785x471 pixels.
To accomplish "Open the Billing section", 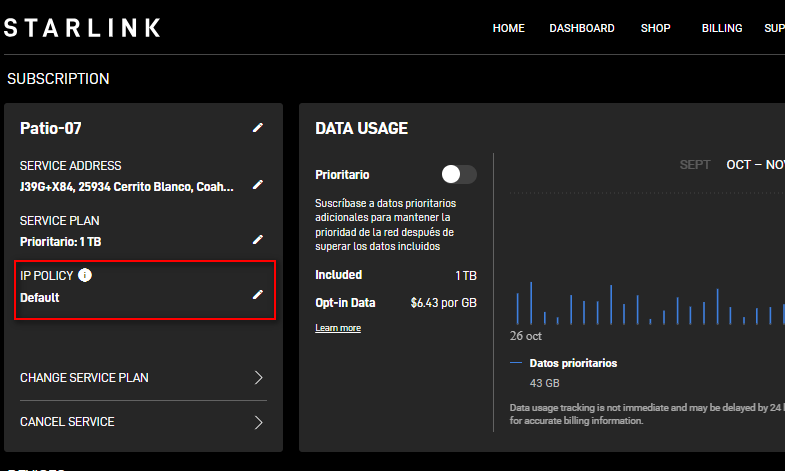I will click(x=721, y=28).
